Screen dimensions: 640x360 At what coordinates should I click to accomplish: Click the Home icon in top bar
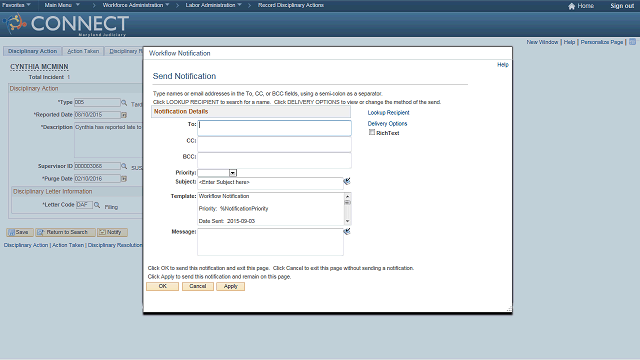click(x=571, y=6)
